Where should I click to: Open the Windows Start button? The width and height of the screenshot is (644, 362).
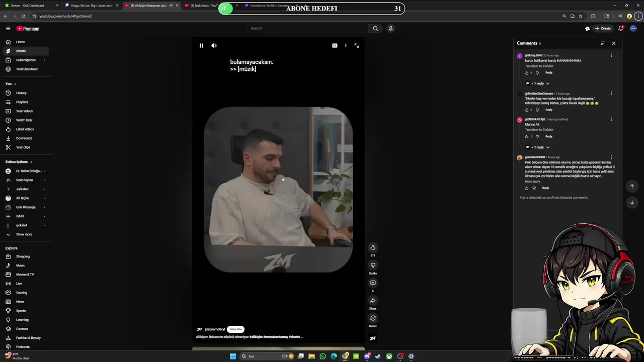pos(233,356)
